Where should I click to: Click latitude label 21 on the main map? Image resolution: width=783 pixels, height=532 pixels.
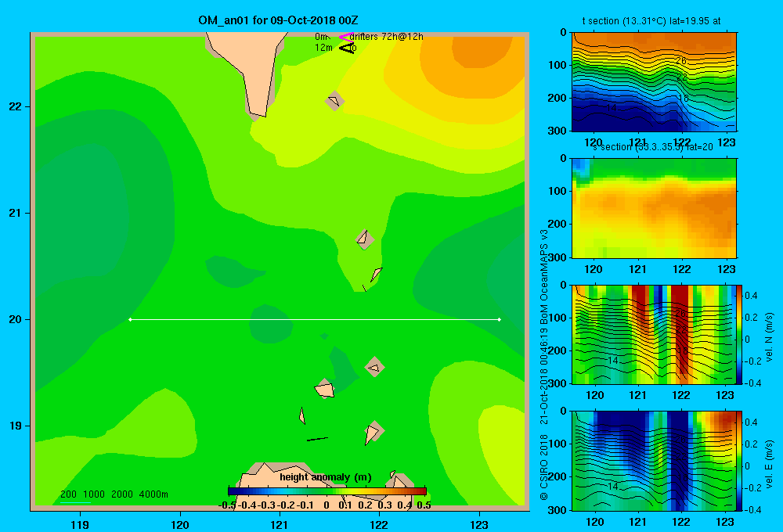tap(16, 213)
